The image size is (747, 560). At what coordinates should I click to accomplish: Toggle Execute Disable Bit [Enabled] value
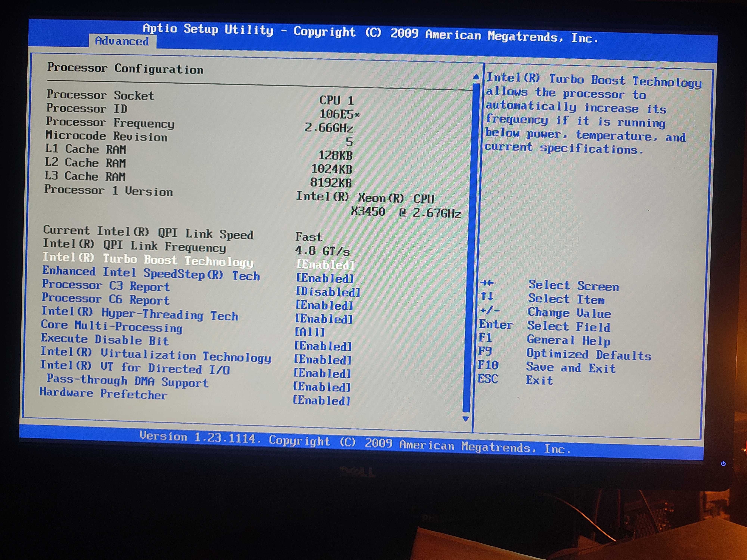pos(323,346)
